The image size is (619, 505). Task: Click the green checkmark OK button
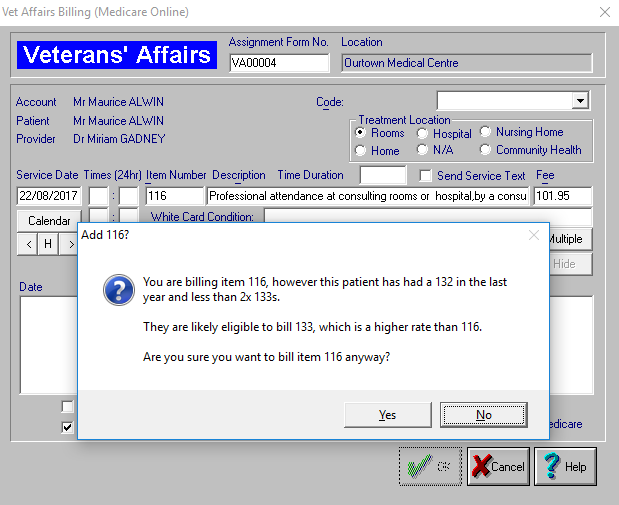pyautogui.click(x=430, y=467)
